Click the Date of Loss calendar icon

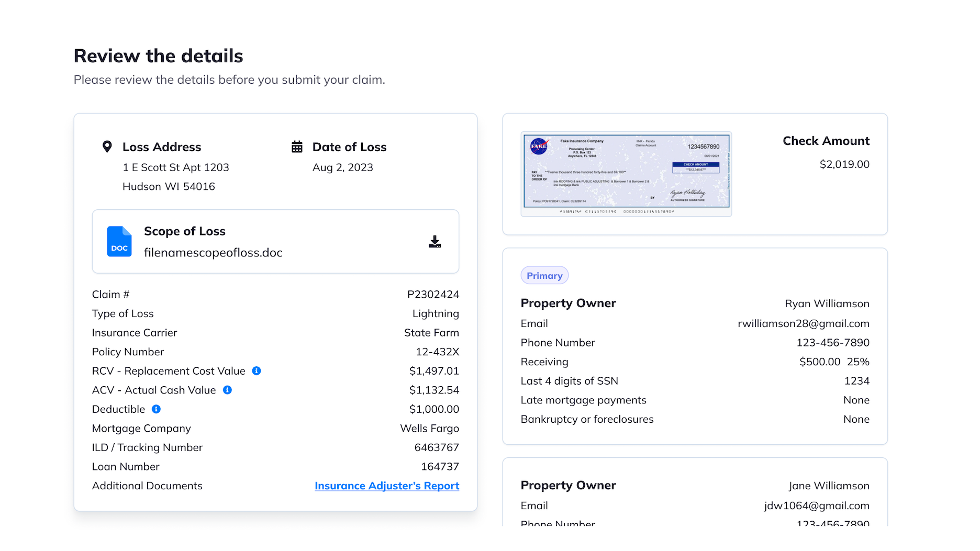point(297,147)
